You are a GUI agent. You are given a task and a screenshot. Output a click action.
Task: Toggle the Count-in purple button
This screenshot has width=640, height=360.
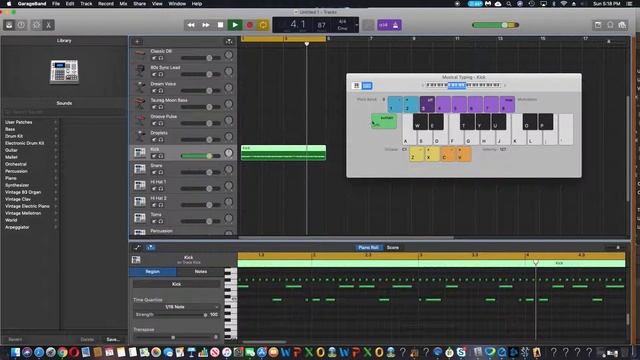(383, 25)
